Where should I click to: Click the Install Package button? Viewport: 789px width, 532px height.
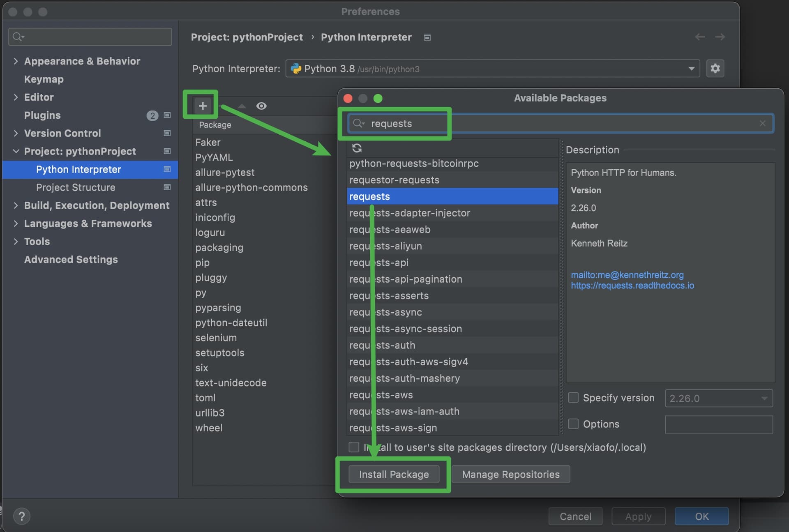[394, 474]
